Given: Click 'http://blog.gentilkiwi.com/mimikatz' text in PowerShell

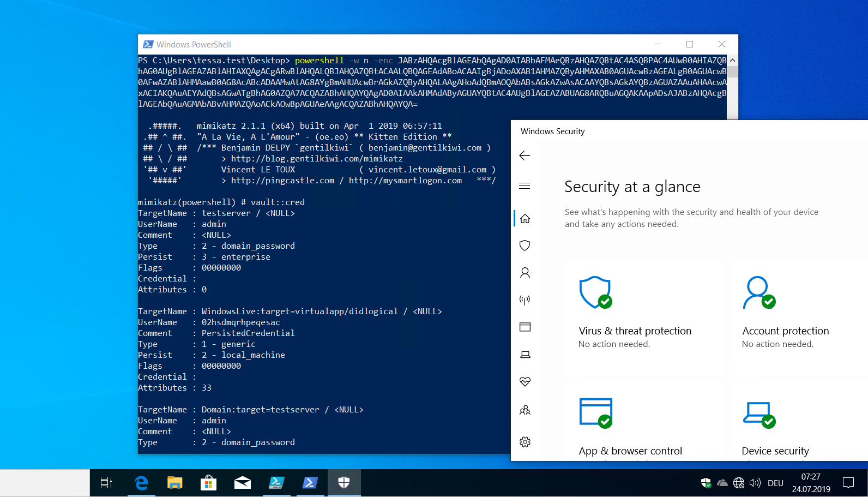Looking at the screenshot, I should pos(317,159).
